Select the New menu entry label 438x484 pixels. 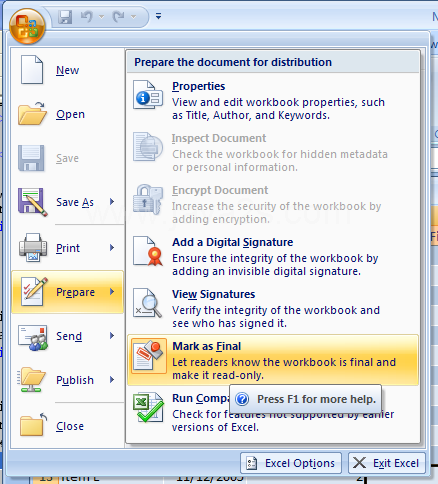point(68,70)
